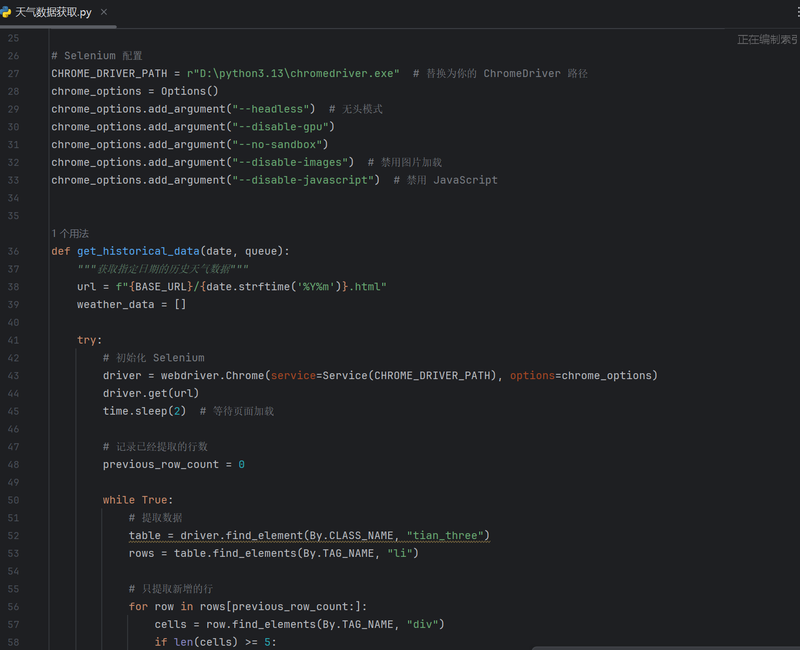Click the 'if len(cells) >= 5' condition
800x650 pixels.
(x=215, y=642)
